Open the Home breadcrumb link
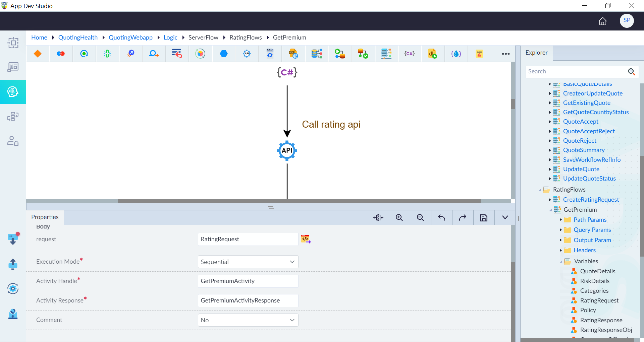This screenshot has width=644, height=342. [x=39, y=38]
